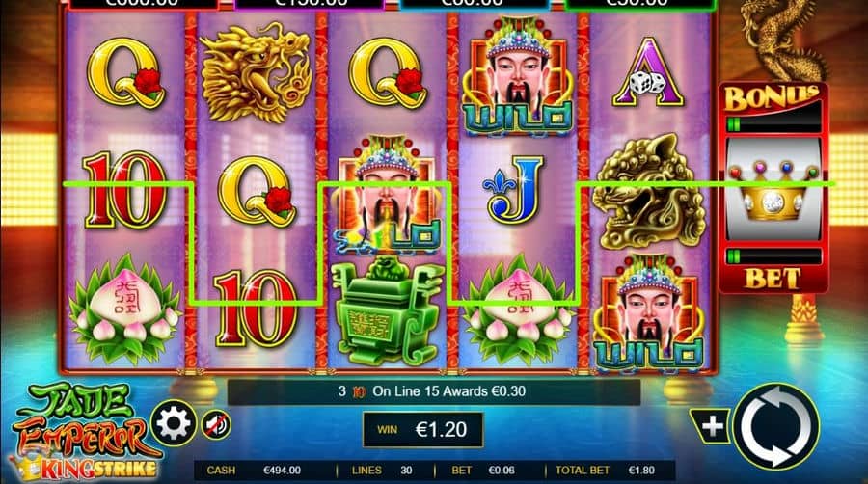Click the purple A with dice symbol
Screen dimensions: 868x484
648,73
